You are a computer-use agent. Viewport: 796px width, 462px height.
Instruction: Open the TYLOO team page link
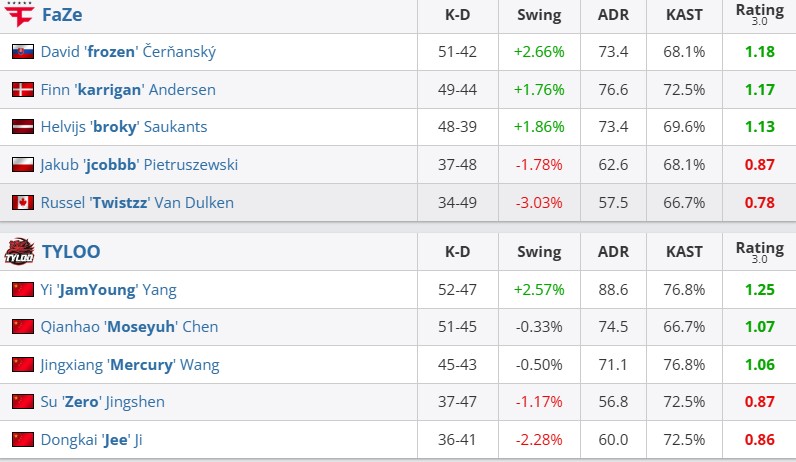tap(70, 252)
